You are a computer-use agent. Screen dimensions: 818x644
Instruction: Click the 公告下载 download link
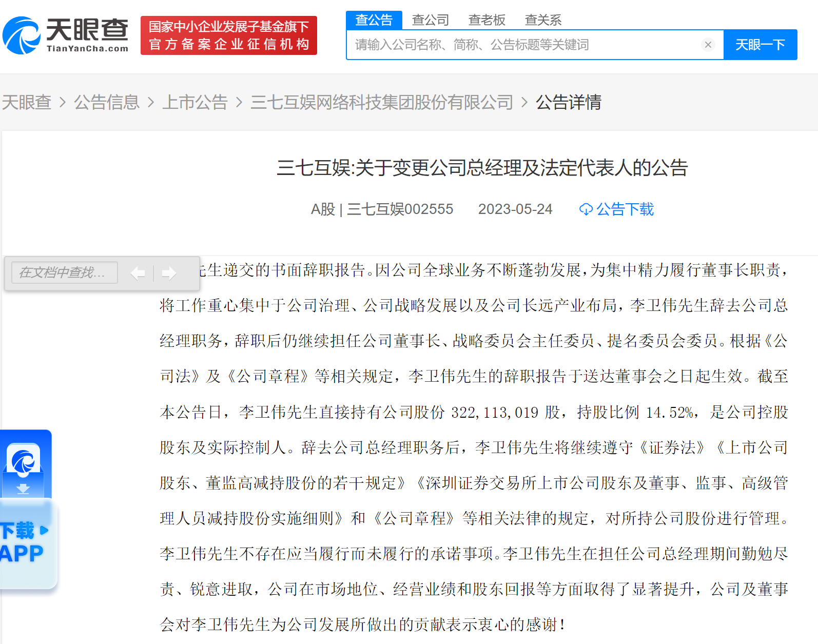click(617, 209)
